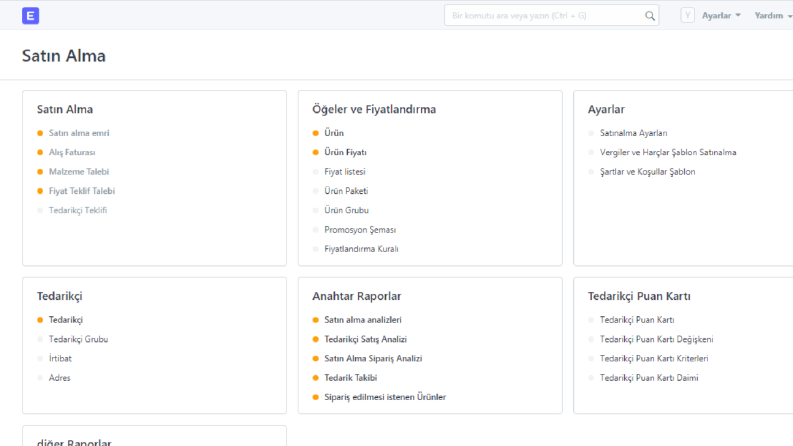Open Malzeme Talebi link
Viewport: 793px width, 446px height.
pyautogui.click(x=79, y=171)
